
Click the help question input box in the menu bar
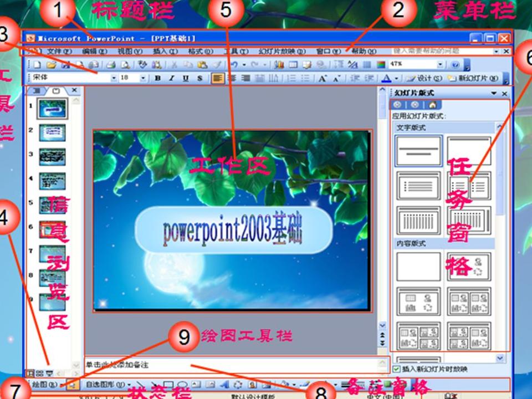click(x=442, y=51)
